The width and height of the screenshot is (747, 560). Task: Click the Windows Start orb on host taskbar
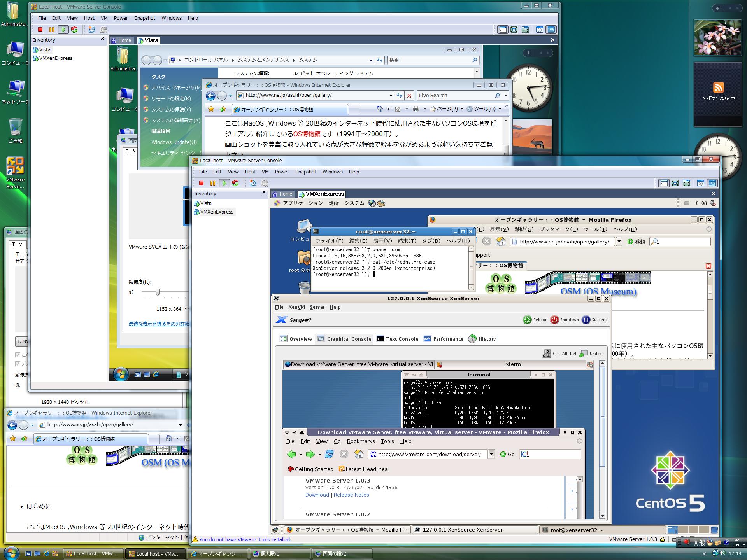click(x=11, y=553)
